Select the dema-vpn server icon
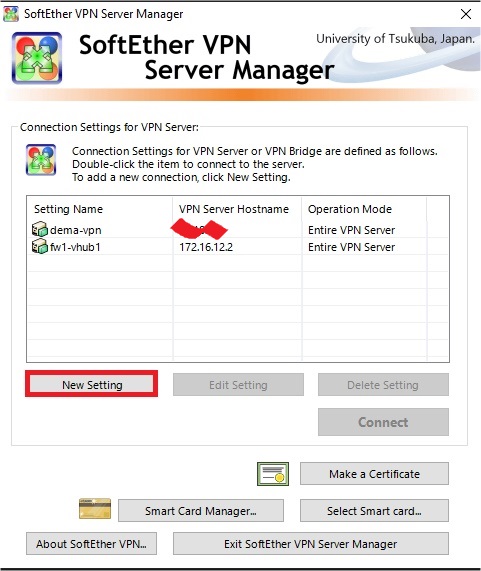 coord(40,229)
